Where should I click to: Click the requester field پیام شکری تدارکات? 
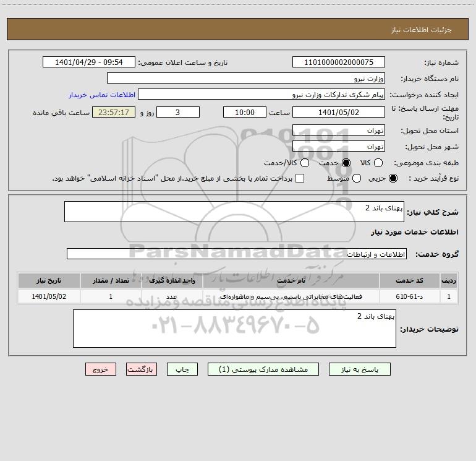[x=261, y=94]
